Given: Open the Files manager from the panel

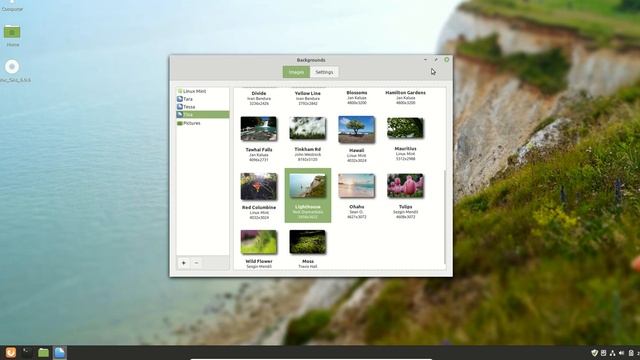Looking at the screenshot, I should click(43, 352).
